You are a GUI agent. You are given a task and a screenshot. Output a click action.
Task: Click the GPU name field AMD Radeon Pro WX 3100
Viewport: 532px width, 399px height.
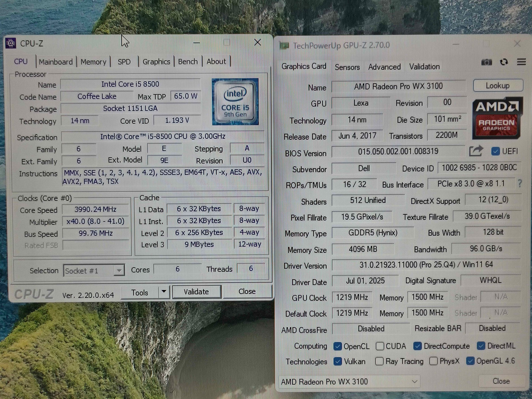pyautogui.click(x=398, y=86)
